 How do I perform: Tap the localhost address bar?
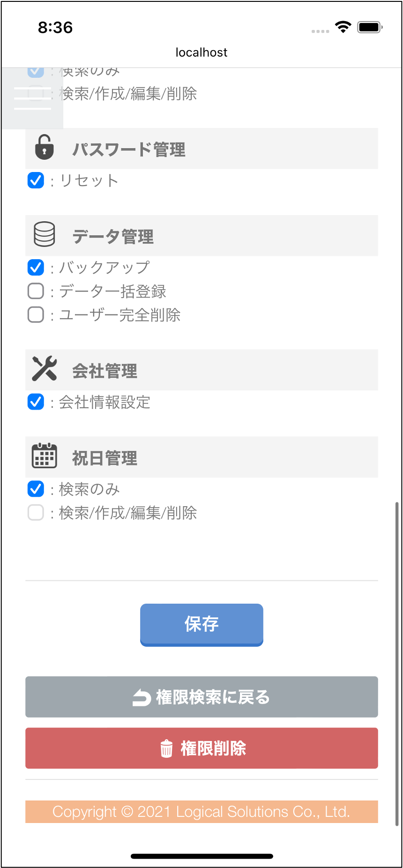tap(201, 52)
